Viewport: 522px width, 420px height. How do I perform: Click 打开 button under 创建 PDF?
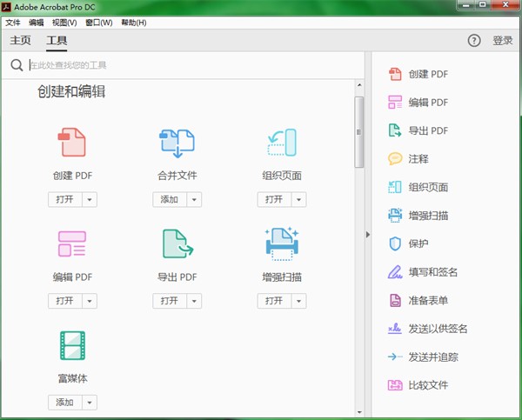tap(65, 199)
